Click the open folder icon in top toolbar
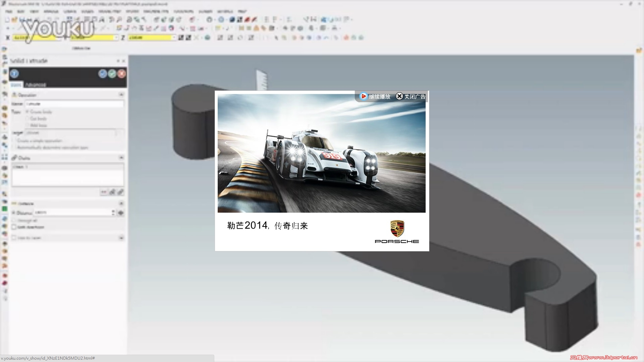This screenshot has height=362, width=644. [x=14, y=20]
